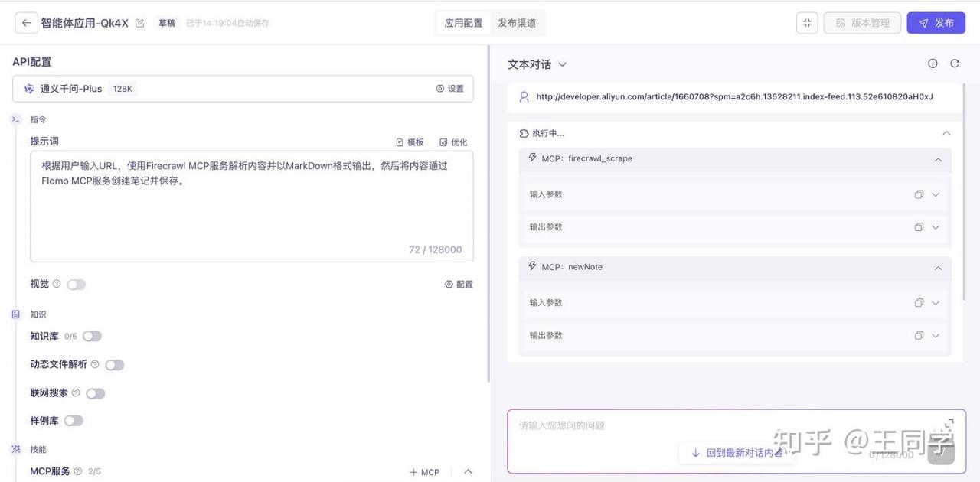Screen dimensions: 980x482
Task: Click the lightning icon of firecrawl_scrape
Action: [533, 158]
